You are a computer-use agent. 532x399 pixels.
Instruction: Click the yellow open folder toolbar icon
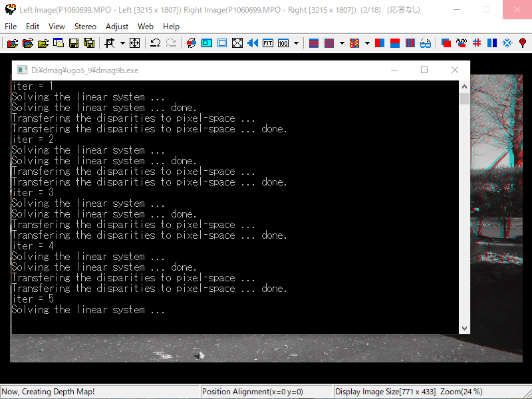pos(43,43)
